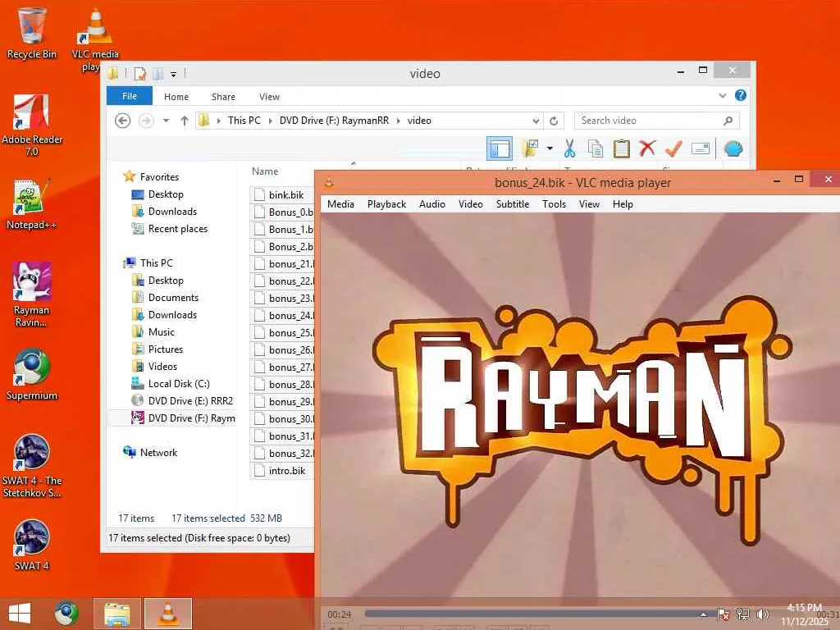The width and height of the screenshot is (840, 630).
Task: Click the Cut scissors icon
Action: tap(569, 148)
